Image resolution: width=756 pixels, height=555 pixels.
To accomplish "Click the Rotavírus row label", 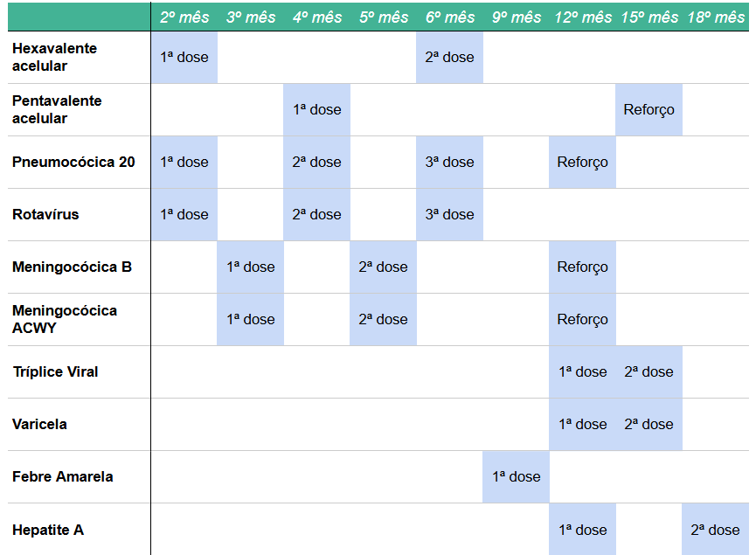I will 45,215.
